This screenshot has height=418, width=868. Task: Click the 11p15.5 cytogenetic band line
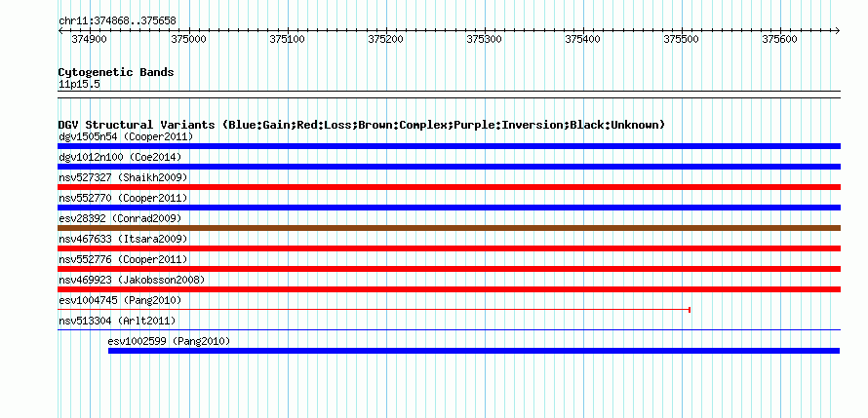(449, 95)
